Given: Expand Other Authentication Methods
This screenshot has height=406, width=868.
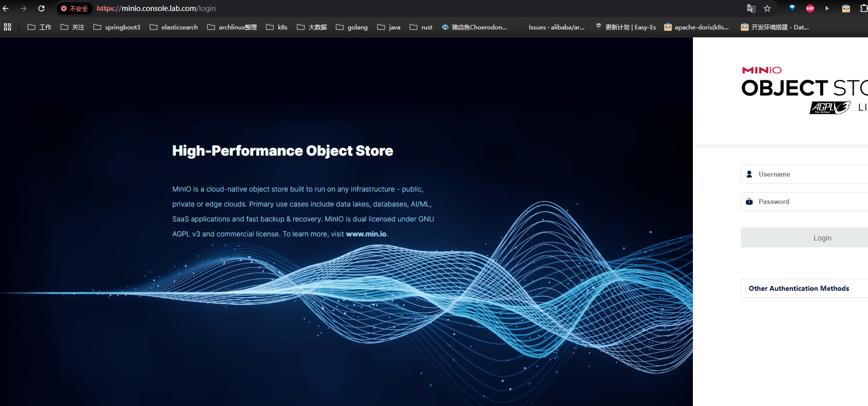Looking at the screenshot, I should (x=804, y=288).
